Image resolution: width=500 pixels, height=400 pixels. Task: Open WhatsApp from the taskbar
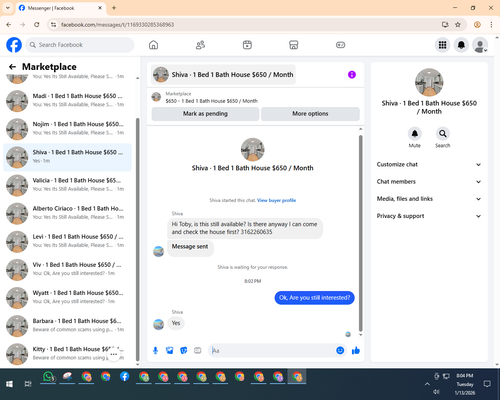point(48,377)
